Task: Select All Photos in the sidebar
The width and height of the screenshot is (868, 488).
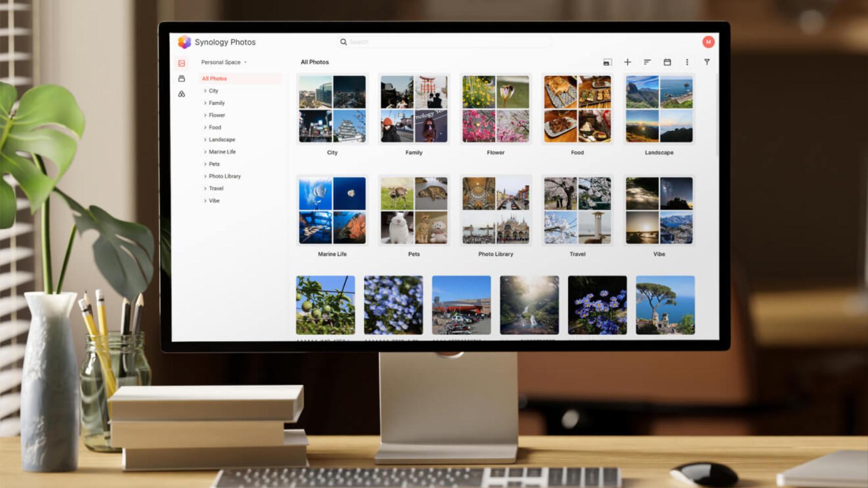Action: coord(214,78)
